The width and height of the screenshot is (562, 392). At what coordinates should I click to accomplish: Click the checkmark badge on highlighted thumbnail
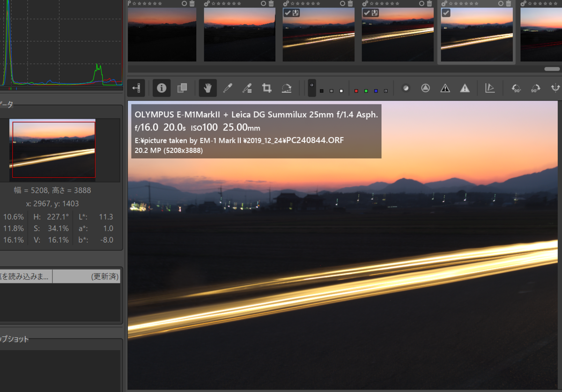coord(446,13)
